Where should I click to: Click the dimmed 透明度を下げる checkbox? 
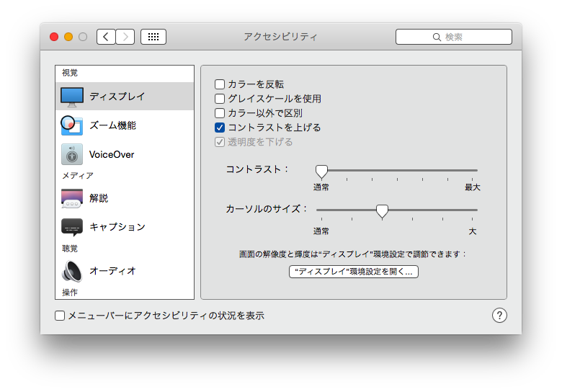click(x=220, y=142)
